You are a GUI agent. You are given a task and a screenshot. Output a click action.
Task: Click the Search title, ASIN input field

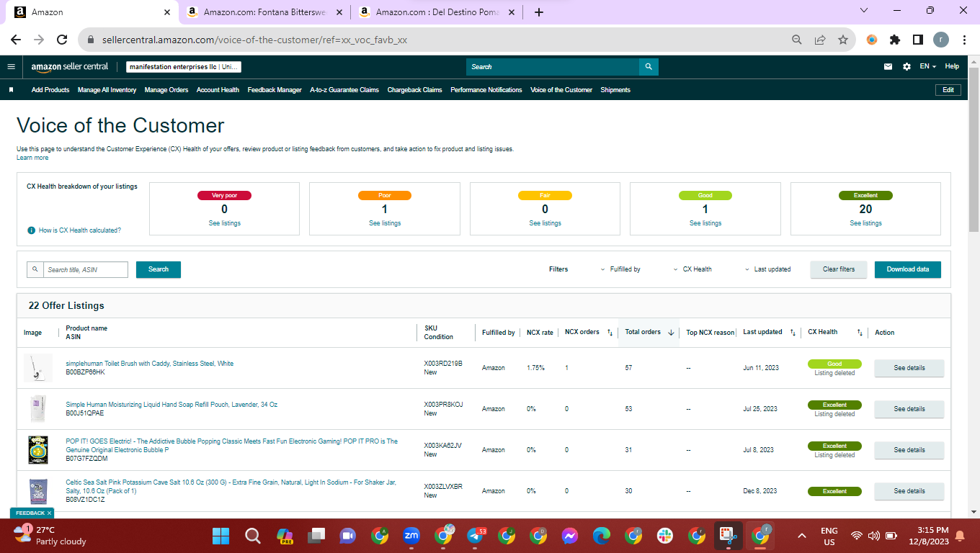(86, 269)
